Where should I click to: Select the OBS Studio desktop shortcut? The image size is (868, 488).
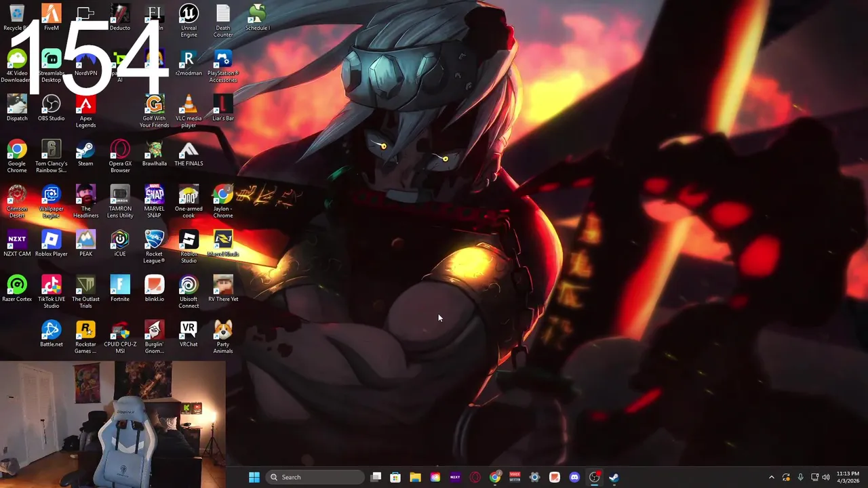(x=51, y=108)
